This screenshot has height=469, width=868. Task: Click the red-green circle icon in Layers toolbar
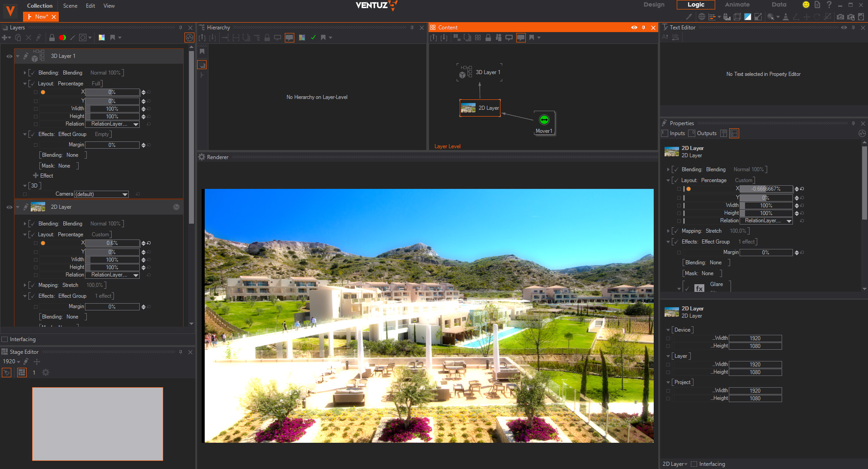pos(62,38)
